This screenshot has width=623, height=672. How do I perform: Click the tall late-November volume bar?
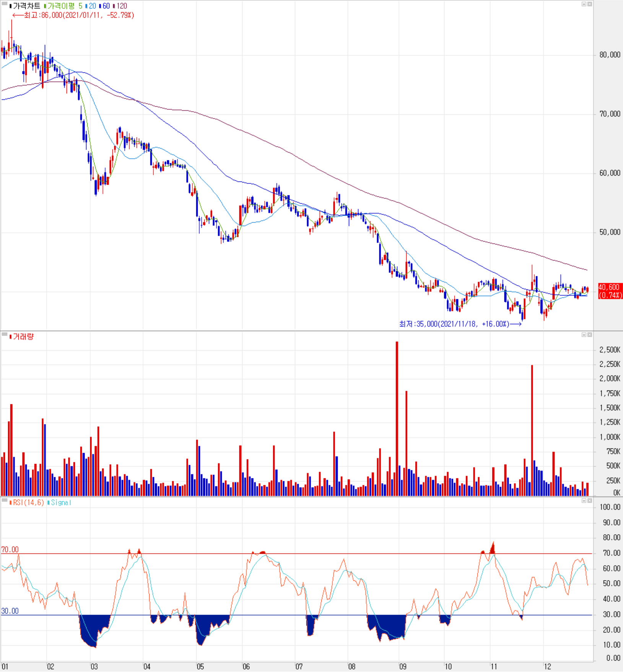tap(532, 431)
